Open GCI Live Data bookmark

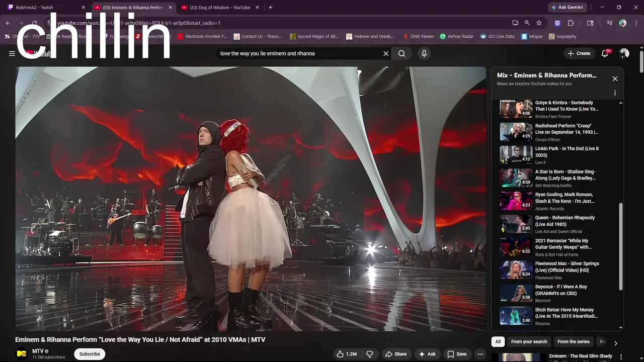pos(497,36)
